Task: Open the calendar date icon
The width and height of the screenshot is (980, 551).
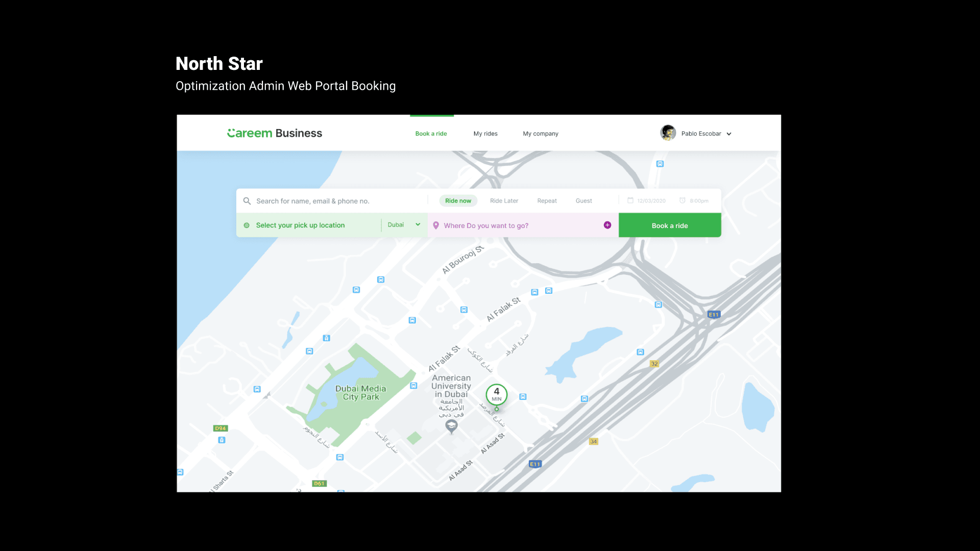Action: point(630,201)
